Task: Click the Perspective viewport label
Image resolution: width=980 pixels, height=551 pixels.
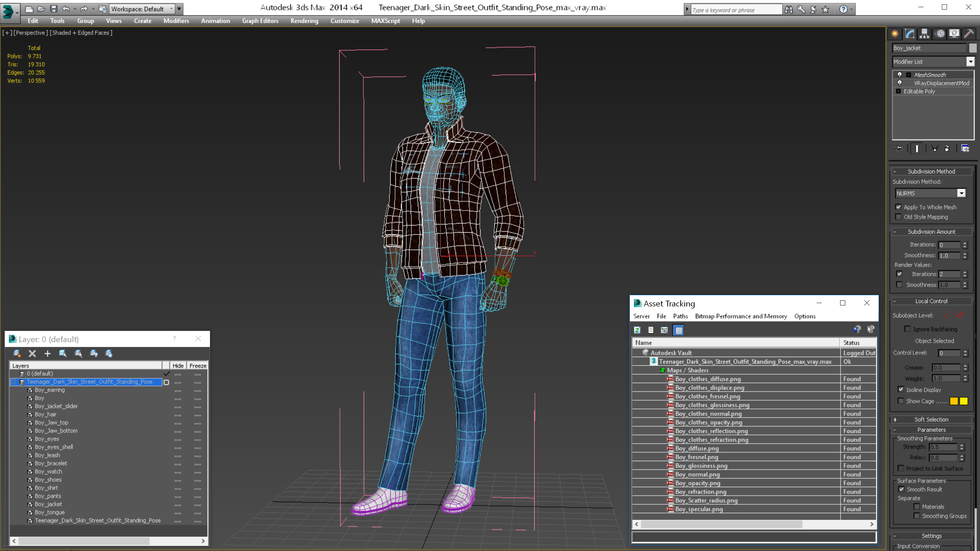Action: click(31, 33)
